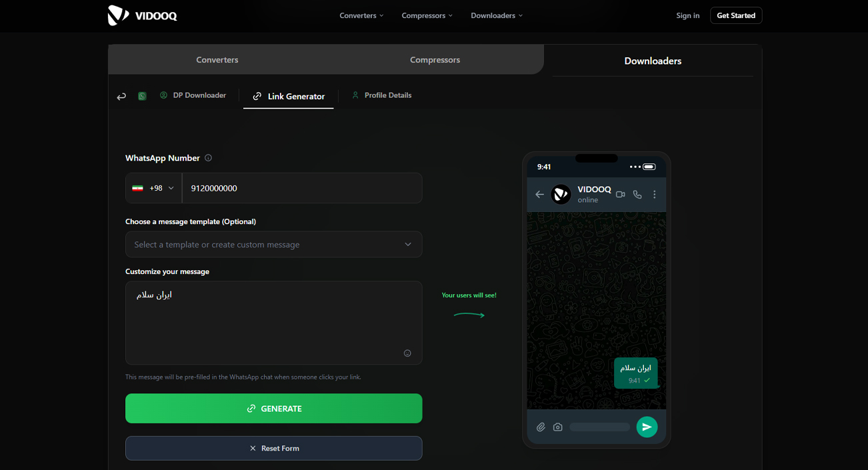This screenshot has width=868, height=470.
Task: Click the info icon next to WhatsApp Number
Action: click(x=208, y=158)
